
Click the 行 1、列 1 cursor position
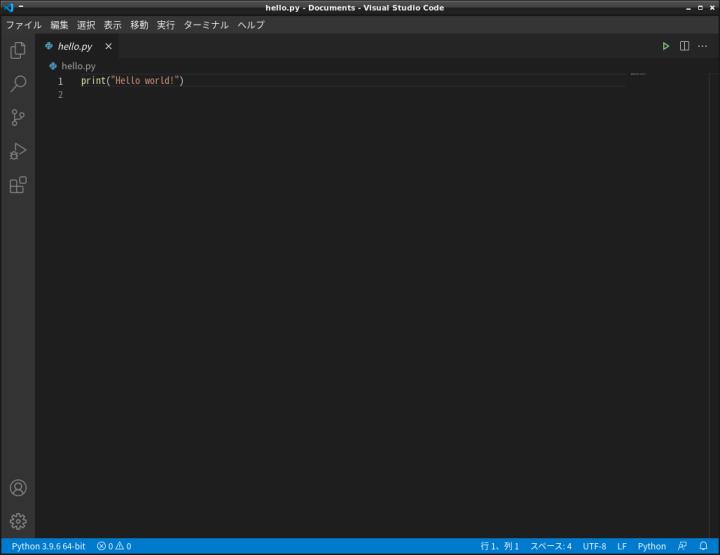[x=500, y=546]
